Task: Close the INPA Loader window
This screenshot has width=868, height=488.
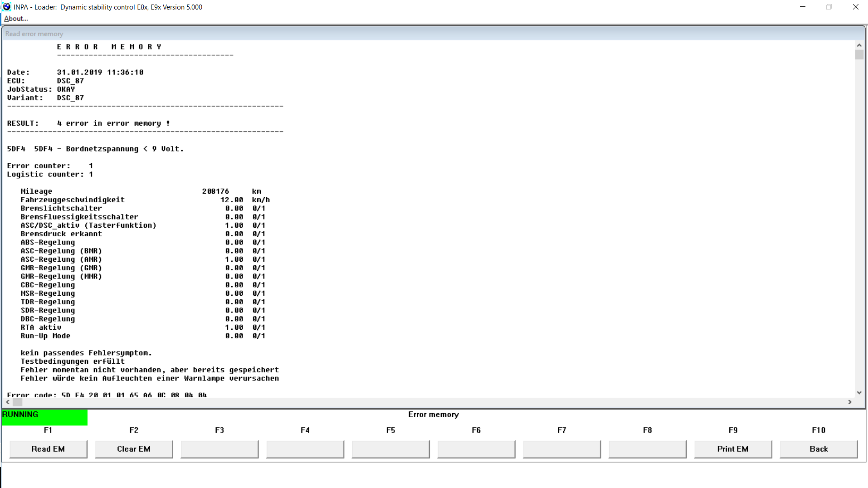Action: (855, 7)
